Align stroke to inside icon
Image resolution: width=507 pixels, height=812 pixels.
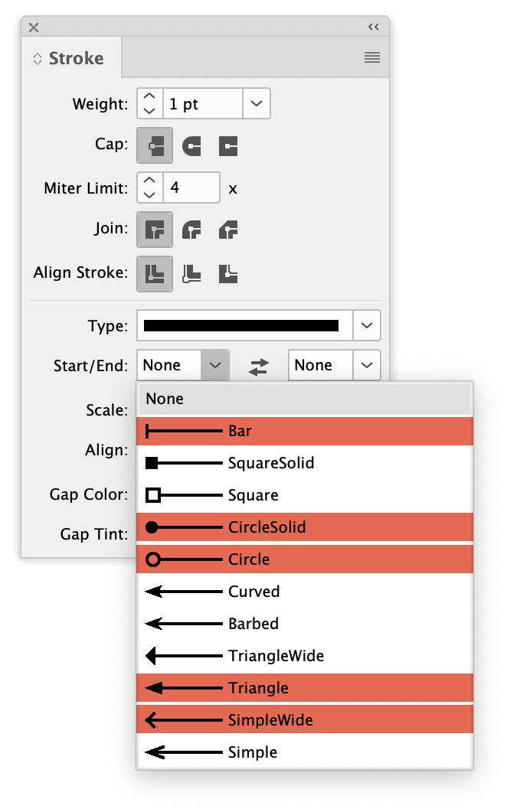pyautogui.click(x=191, y=273)
